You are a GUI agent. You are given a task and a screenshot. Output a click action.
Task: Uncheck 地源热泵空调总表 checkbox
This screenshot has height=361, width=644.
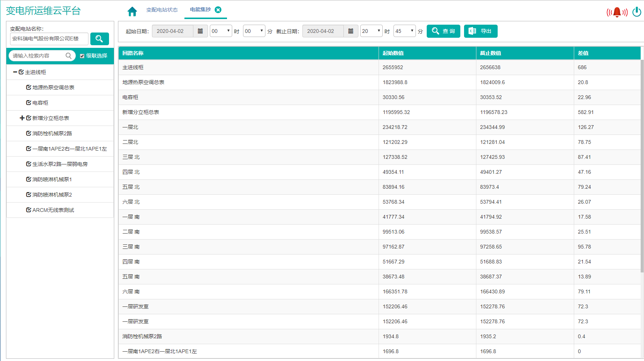click(x=29, y=87)
